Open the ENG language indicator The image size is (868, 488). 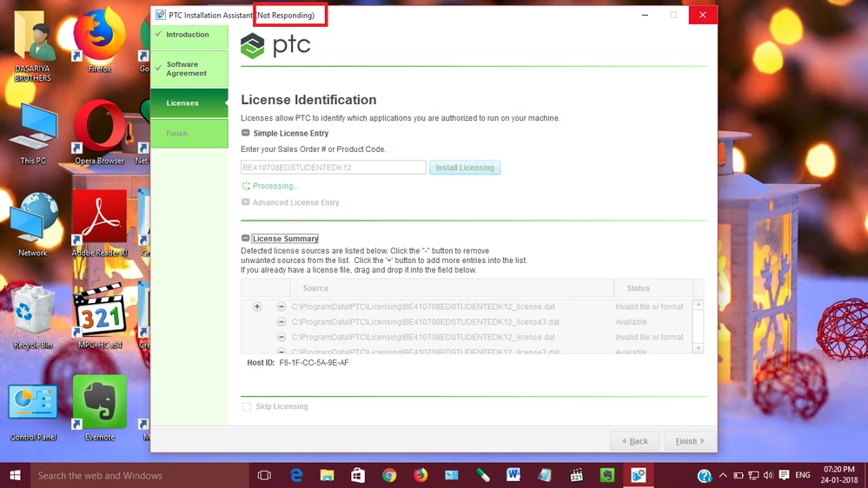click(x=803, y=475)
